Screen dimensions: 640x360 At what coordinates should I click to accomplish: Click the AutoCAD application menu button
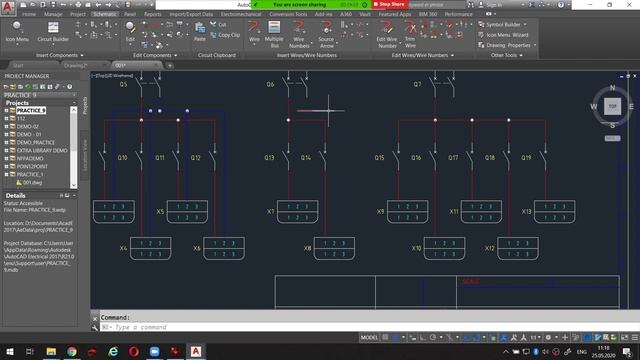[8, 7]
